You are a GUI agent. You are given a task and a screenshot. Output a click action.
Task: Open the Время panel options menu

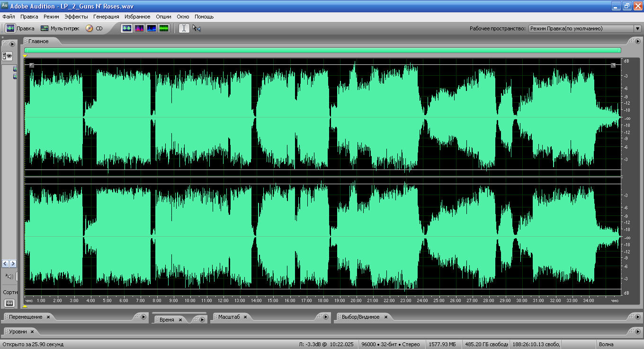(x=202, y=320)
